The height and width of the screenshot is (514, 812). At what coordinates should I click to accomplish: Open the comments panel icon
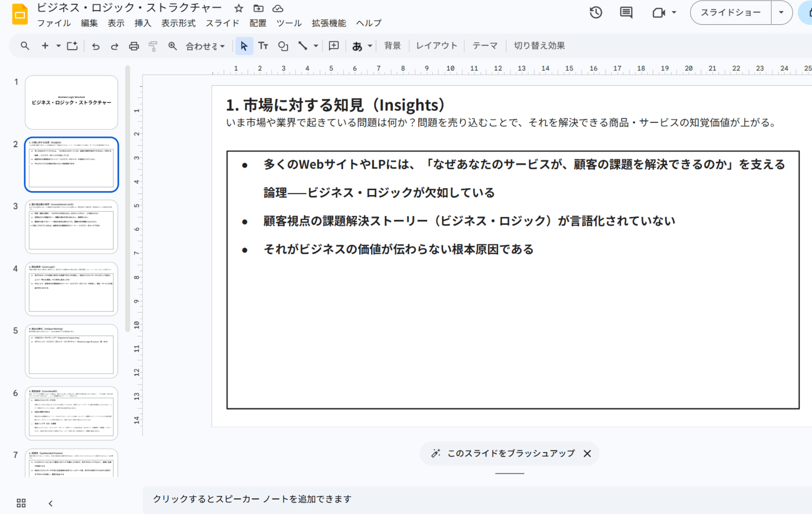click(x=626, y=13)
